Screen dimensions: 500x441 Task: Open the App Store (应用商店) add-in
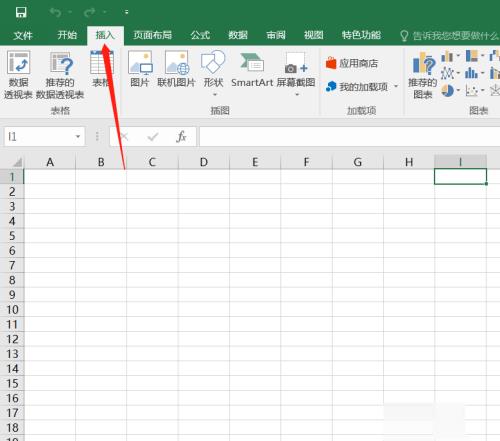pos(352,63)
